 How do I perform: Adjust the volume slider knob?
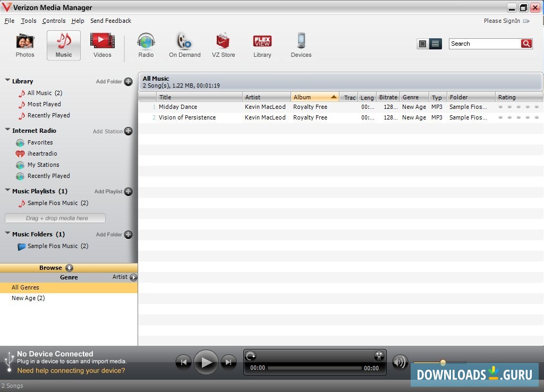(443, 362)
